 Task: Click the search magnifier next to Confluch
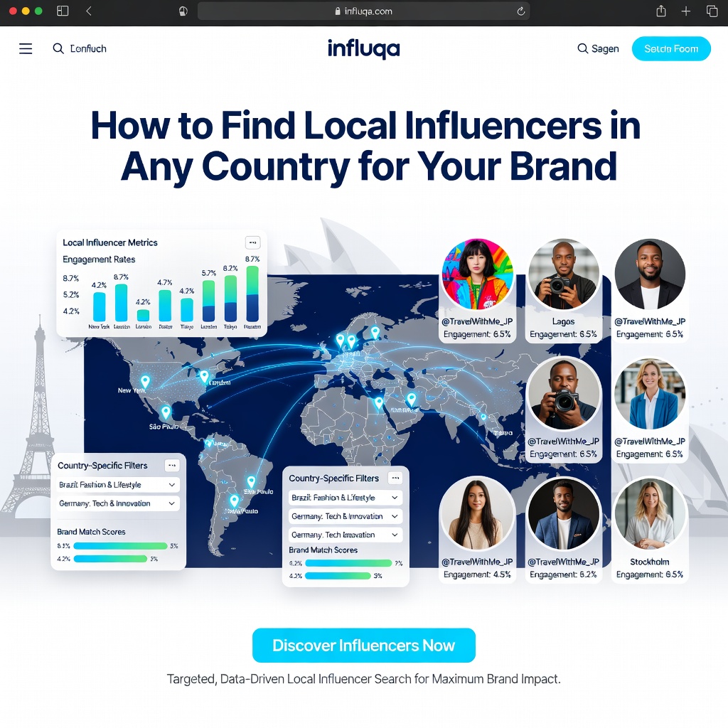(58, 48)
